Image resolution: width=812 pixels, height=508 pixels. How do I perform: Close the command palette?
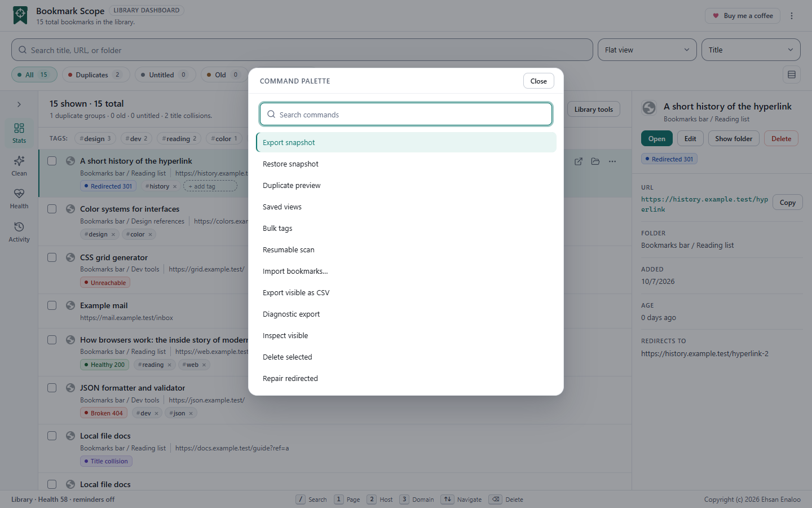coord(539,81)
